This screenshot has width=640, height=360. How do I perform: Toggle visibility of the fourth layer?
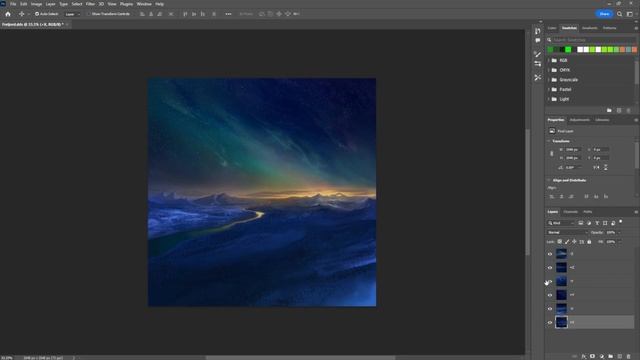(x=550, y=295)
